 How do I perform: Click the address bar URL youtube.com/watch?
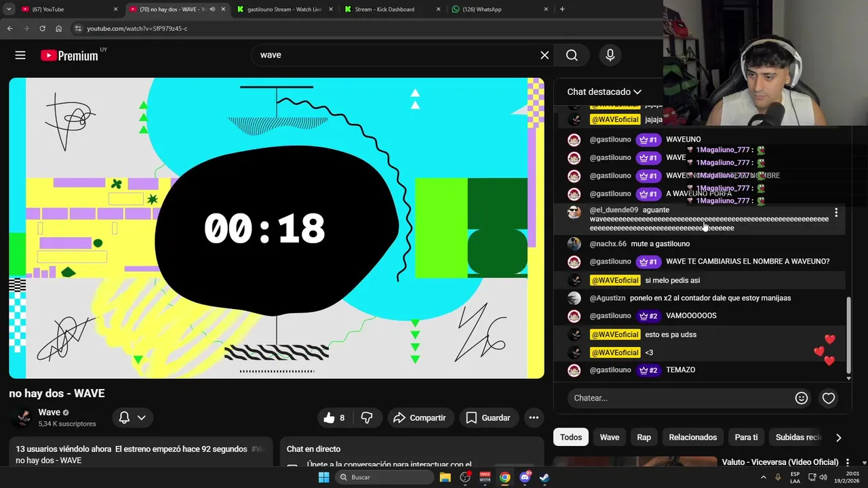[137, 28]
